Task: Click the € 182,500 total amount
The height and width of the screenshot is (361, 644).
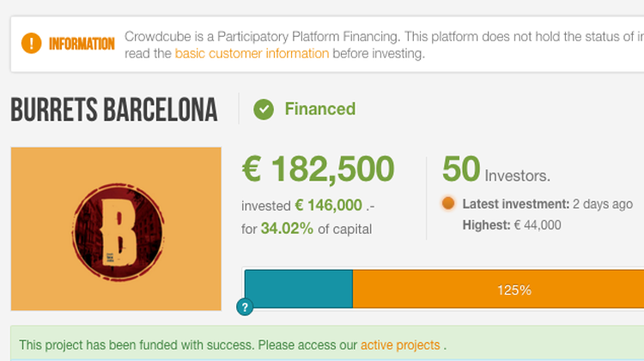Action: (x=318, y=169)
